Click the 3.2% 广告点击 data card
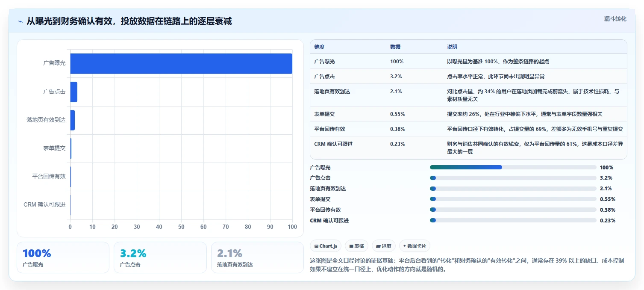Viewport: 644px width, 290px height. pyautogui.click(x=160, y=257)
